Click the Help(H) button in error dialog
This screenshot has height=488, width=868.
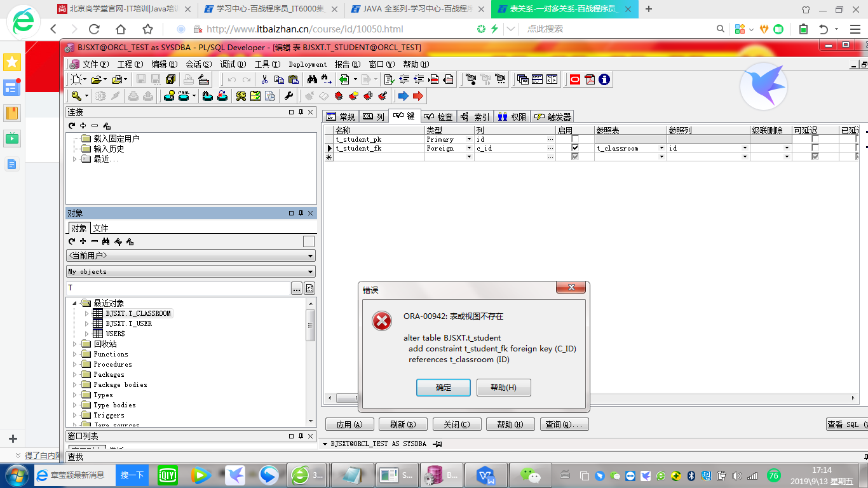point(503,388)
